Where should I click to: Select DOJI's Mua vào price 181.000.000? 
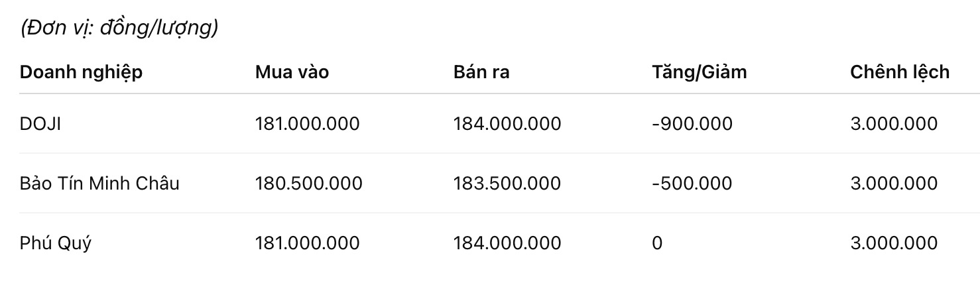coord(307,123)
